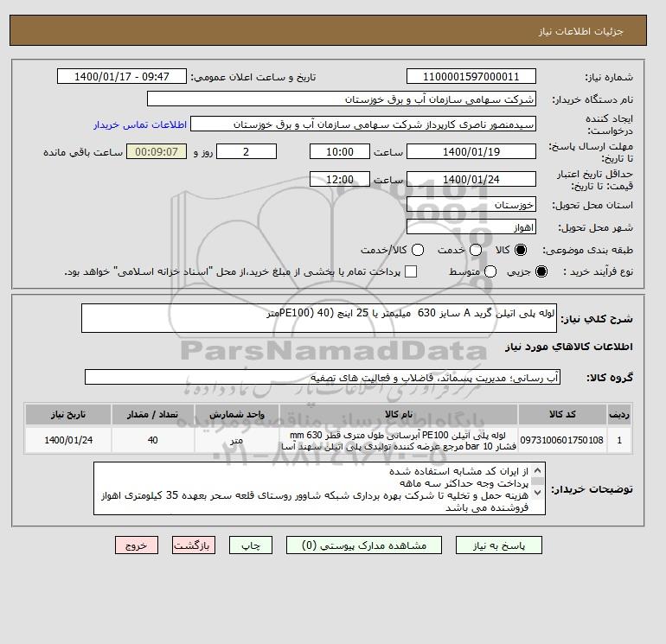
Task: Click the چاپ print button
Action: pos(251,545)
